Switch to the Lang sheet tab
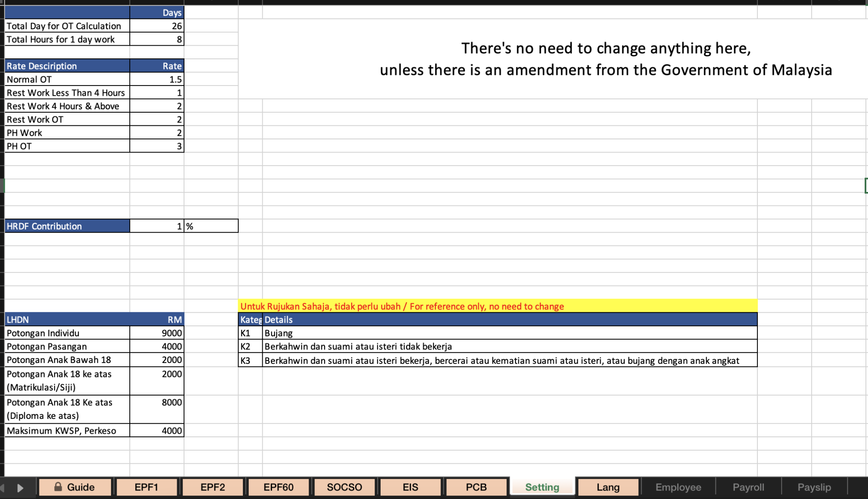 pyautogui.click(x=608, y=487)
